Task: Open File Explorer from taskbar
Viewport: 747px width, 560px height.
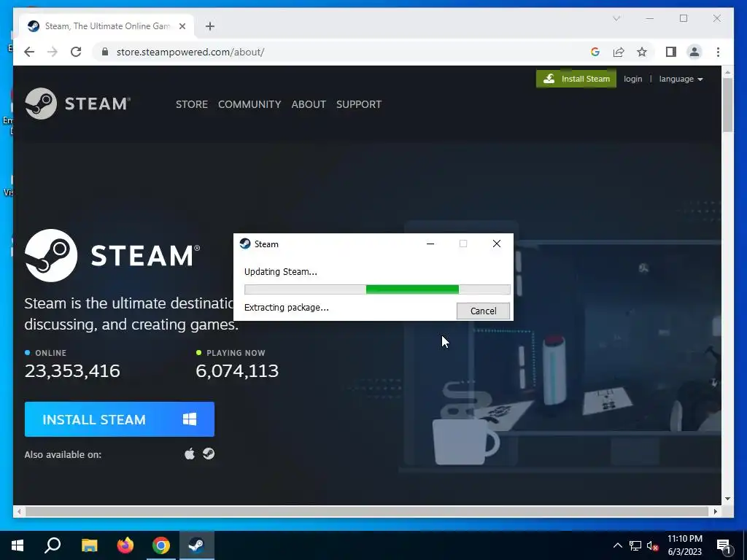Action: 89,545
